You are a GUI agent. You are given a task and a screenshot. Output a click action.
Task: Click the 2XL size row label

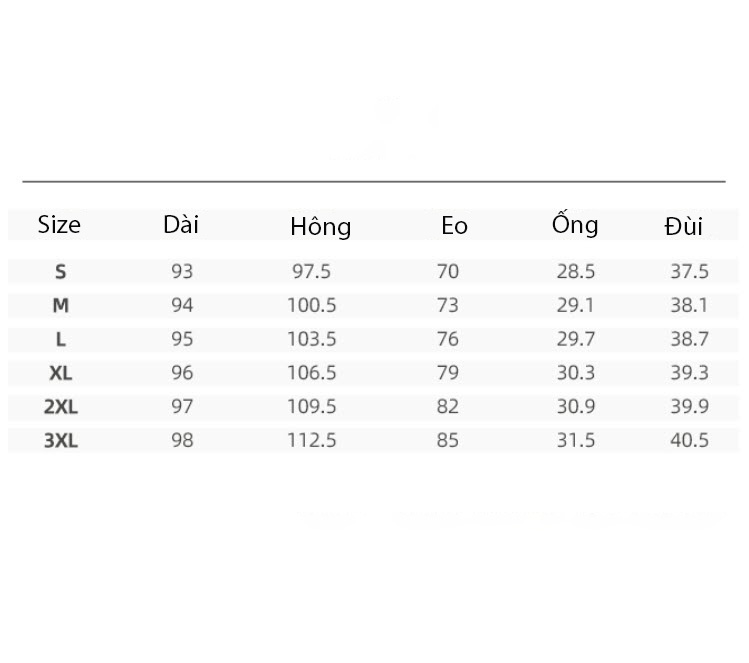pos(61,407)
